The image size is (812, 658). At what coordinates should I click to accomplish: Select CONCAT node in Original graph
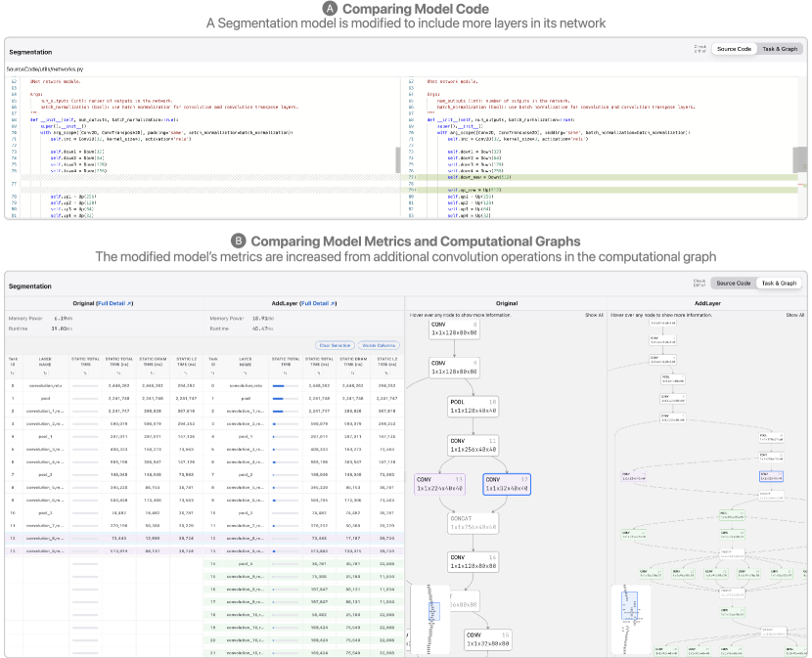pos(473,523)
